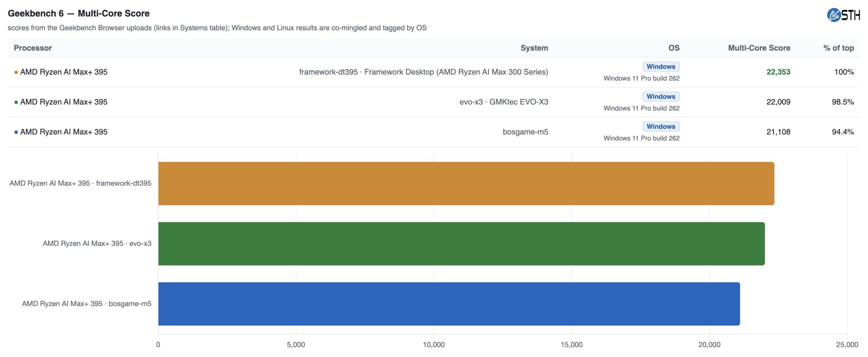Click the STH logo

pyautogui.click(x=843, y=15)
